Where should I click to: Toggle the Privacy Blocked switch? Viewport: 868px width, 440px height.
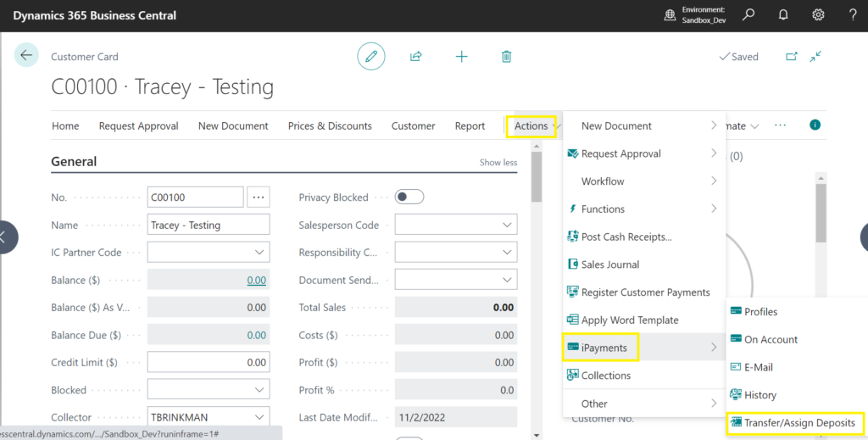(409, 198)
